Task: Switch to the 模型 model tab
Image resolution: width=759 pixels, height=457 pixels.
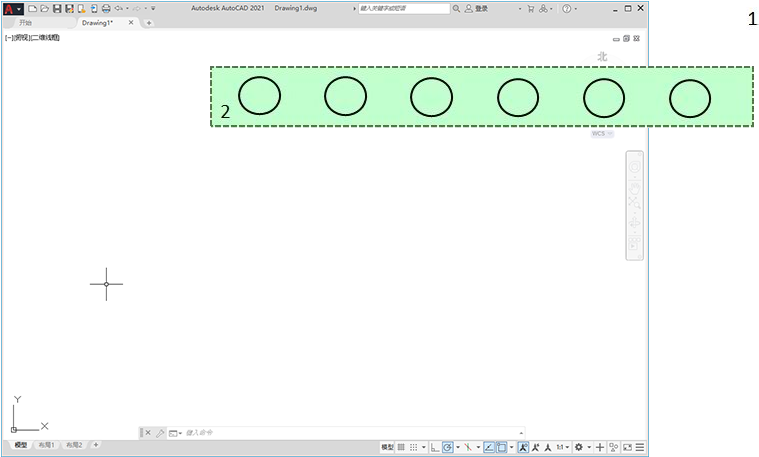Action: click(x=21, y=445)
